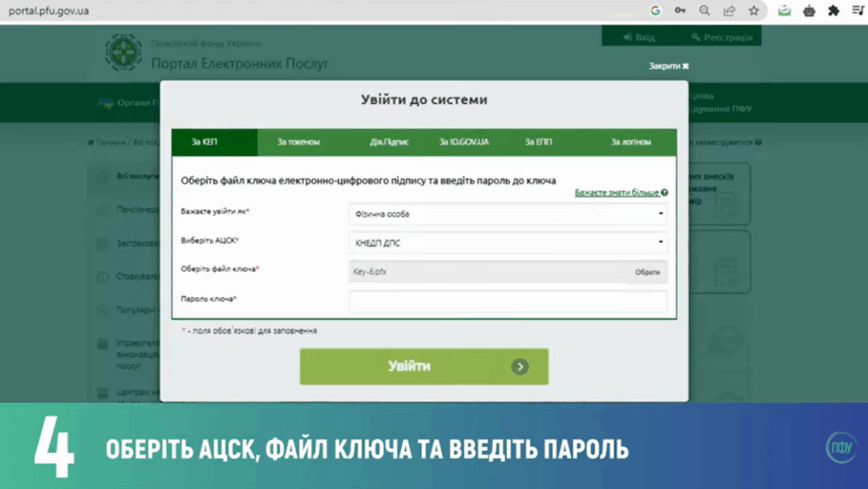This screenshot has height=489, width=868.
Task: Select the 'За ID.GOV.UA' login tab
Action: tap(464, 142)
